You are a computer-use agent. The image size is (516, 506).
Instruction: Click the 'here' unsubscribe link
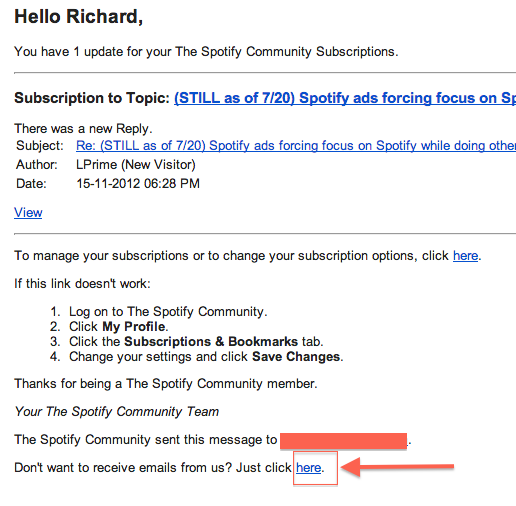tap(308, 468)
